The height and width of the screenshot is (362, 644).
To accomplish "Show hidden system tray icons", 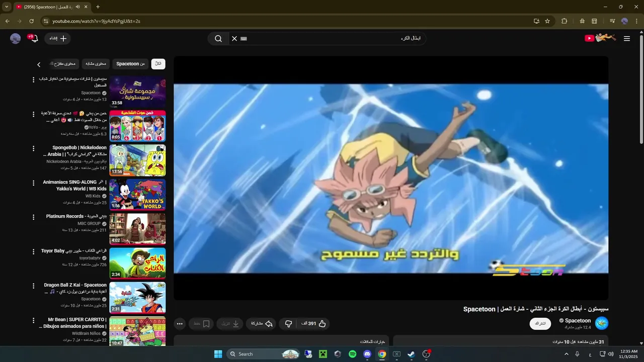I will [x=566, y=354].
